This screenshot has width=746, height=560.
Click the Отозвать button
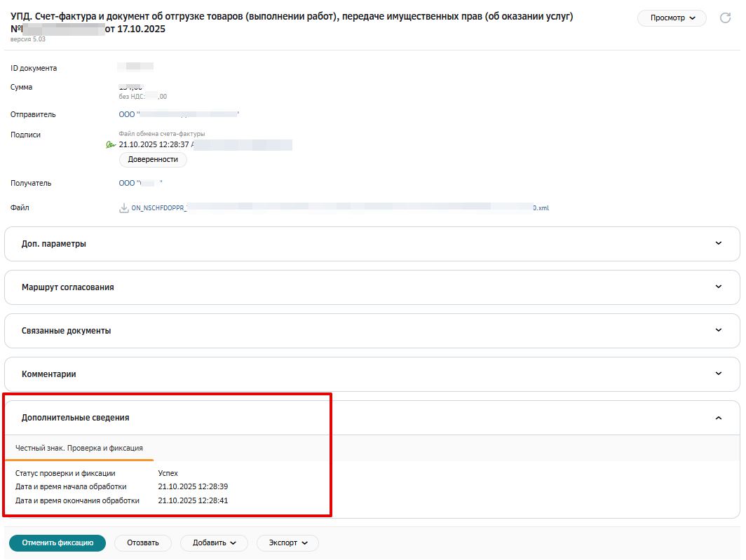143,543
